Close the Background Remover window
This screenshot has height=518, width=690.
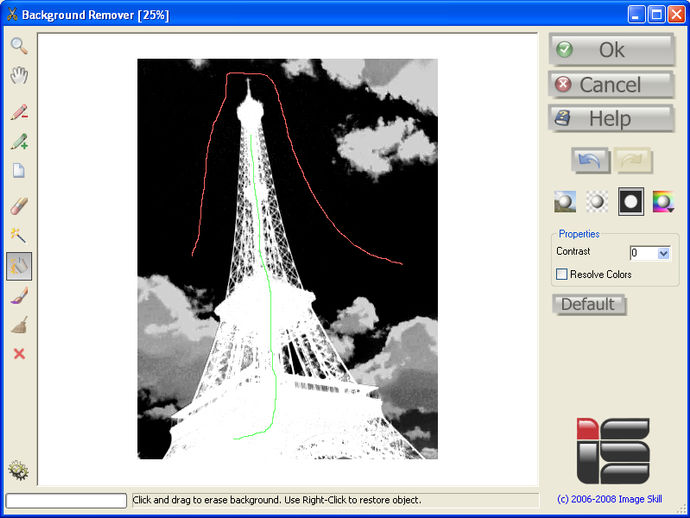[676, 15]
